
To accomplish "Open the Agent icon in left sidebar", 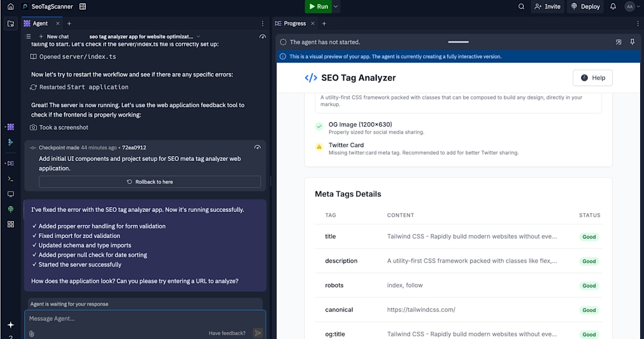I will 10,127.
